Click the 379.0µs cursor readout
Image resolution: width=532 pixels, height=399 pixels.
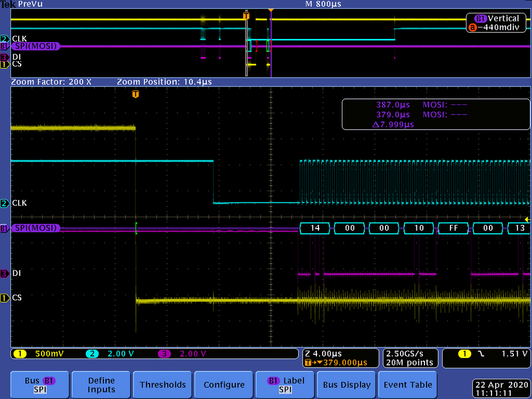[x=392, y=115]
